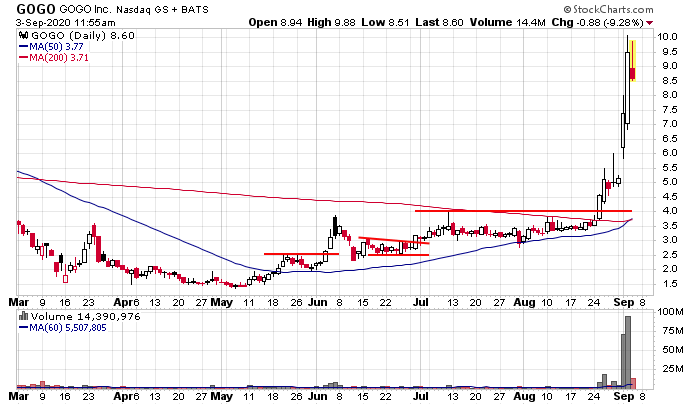Open the StockCharts.com copyright label
Viewport: 700px width, 405px height.
(x=608, y=9)
